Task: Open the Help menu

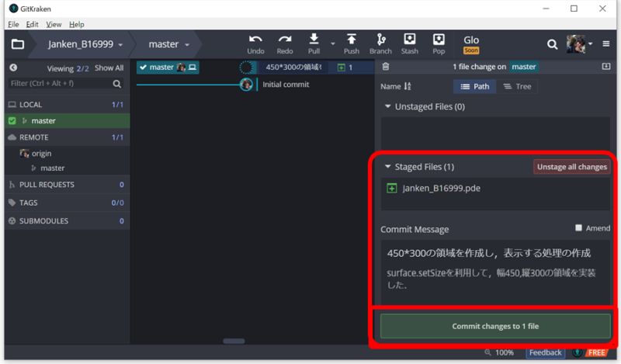Action: click(76, 25)
